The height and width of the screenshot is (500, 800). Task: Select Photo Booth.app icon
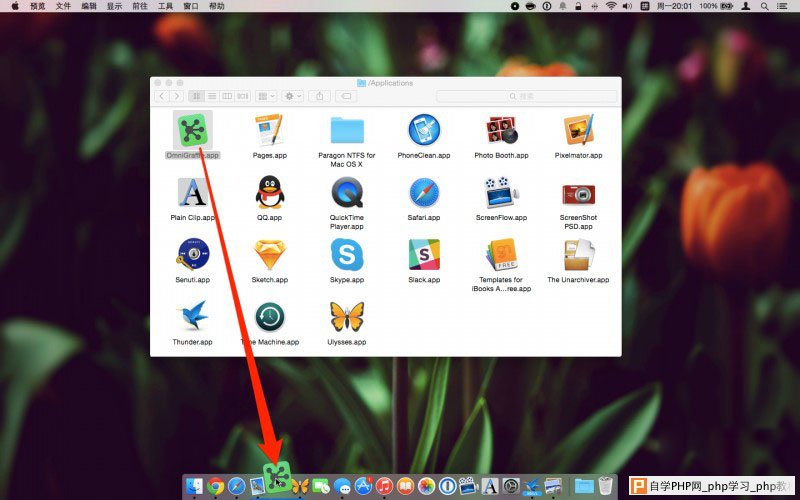[501, 130]
